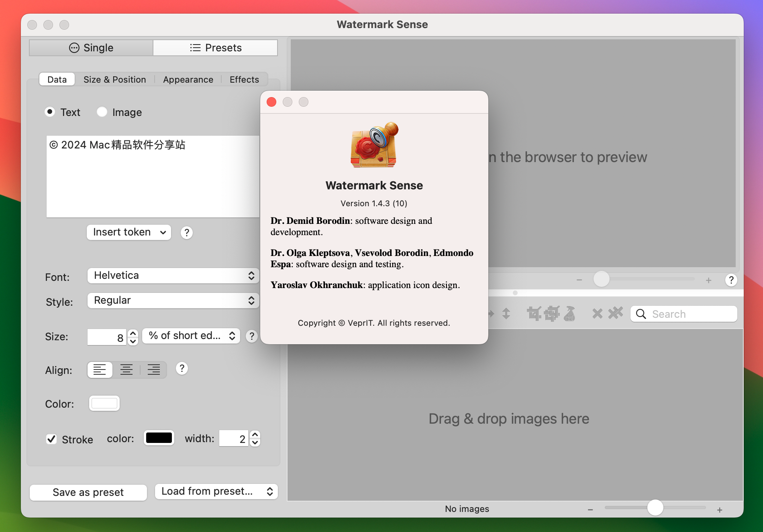Click the plus icon of the thumbnail size slider

[720, 510]
